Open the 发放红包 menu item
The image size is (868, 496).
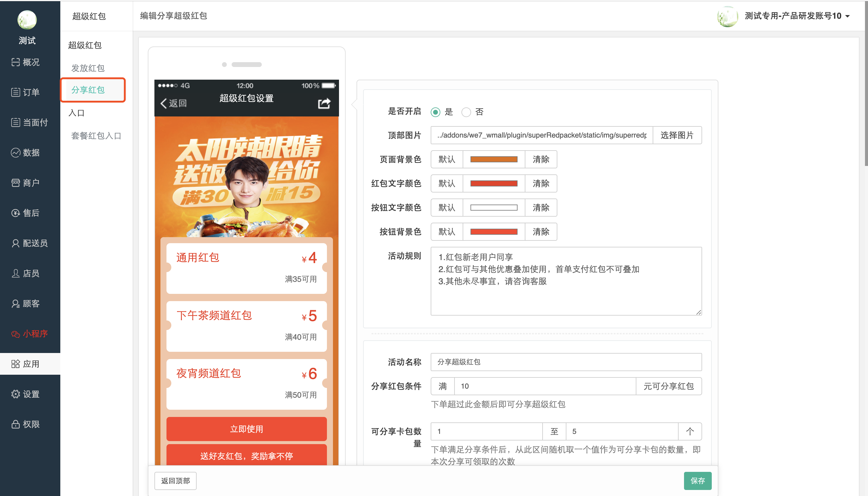pyautogui.click(x=88, y=68)
